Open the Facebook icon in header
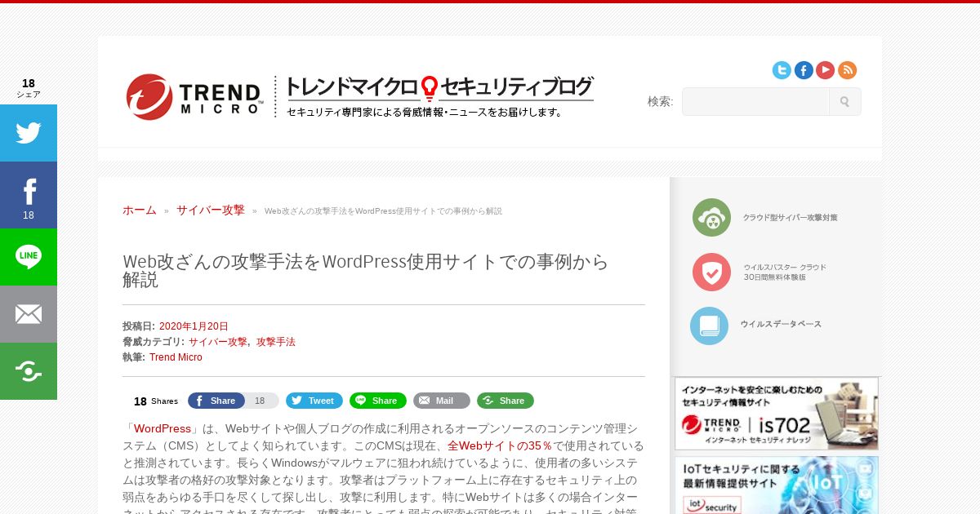This screenshot has height=514, width=980. [x=804, y=70]
